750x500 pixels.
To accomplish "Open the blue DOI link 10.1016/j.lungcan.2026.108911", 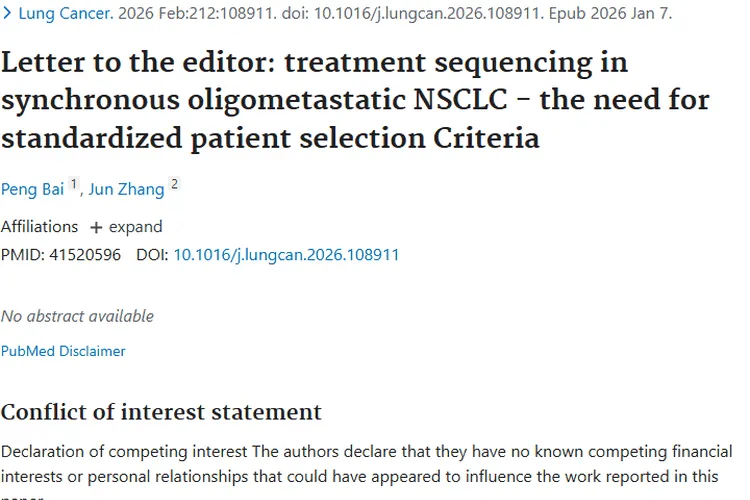I will coord(286,255).
